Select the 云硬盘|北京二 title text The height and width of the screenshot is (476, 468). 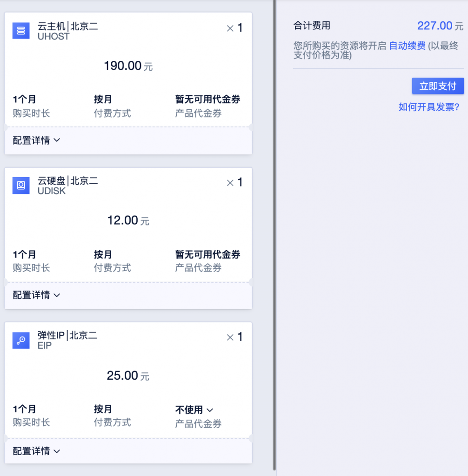(x=68, y=181)
